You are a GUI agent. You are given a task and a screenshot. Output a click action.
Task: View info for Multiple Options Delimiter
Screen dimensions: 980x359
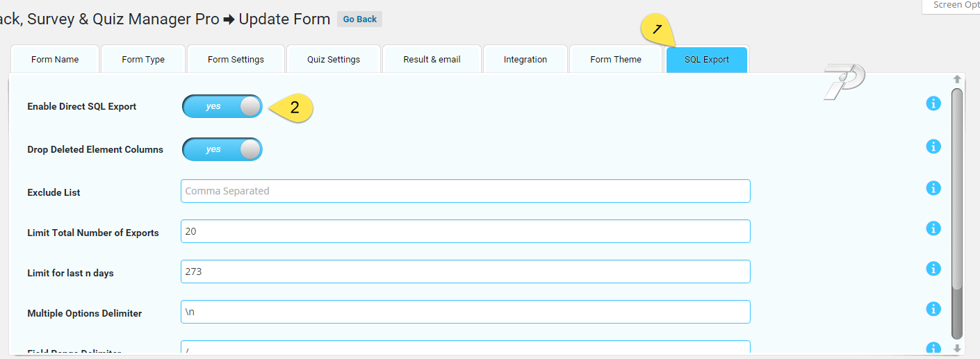point(933,309)
